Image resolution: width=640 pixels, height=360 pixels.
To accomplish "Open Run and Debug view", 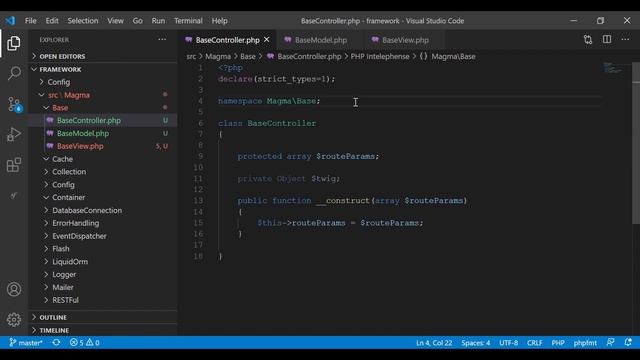I will (13, 134).
